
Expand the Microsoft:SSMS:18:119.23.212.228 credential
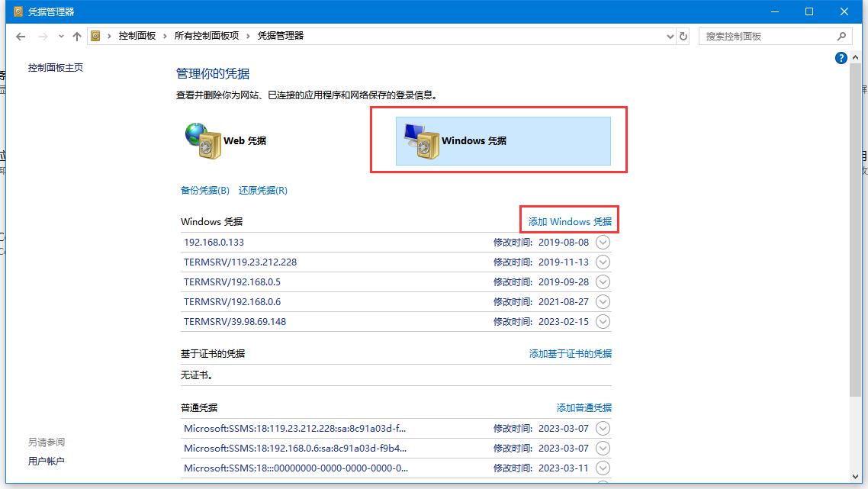point(603,428)
